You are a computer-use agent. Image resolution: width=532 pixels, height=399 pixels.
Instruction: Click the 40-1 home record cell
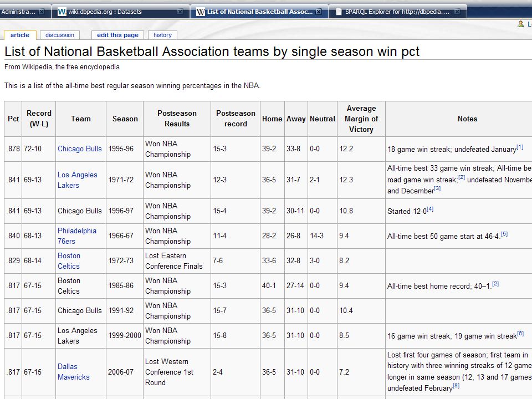pos(272,286)
